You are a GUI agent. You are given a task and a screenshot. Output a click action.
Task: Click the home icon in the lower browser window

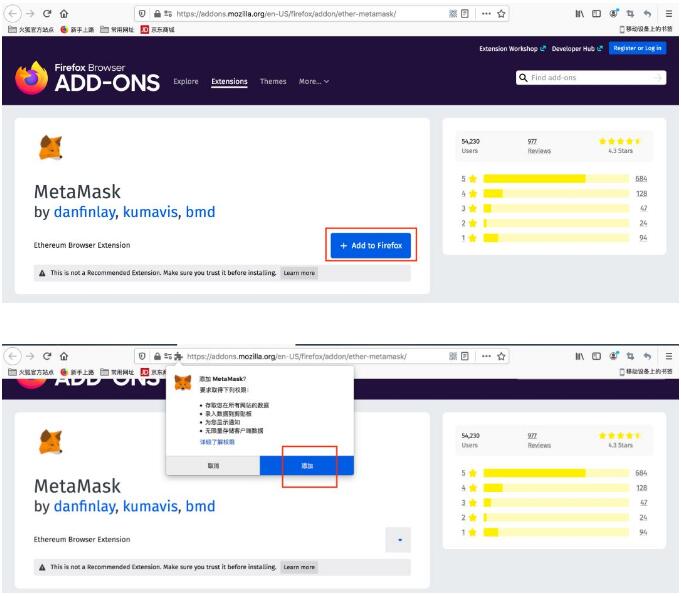pos(64,356)
